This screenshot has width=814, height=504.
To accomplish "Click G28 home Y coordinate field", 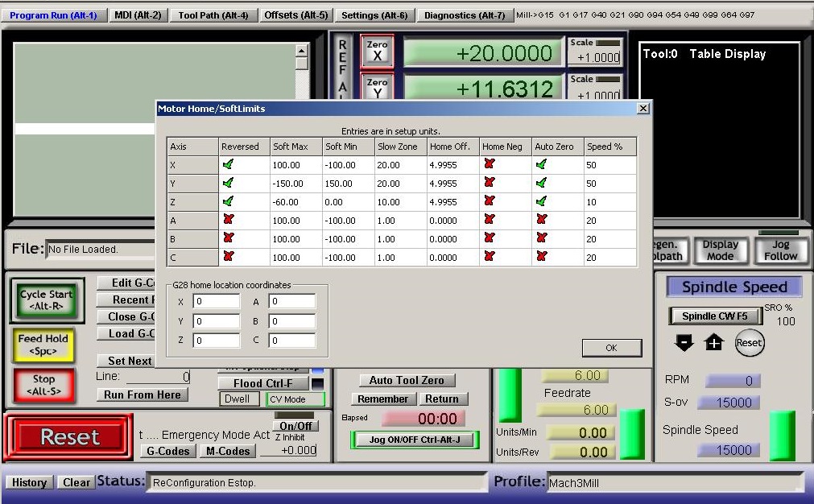I will pyautogui.click(x=216, y=320).
